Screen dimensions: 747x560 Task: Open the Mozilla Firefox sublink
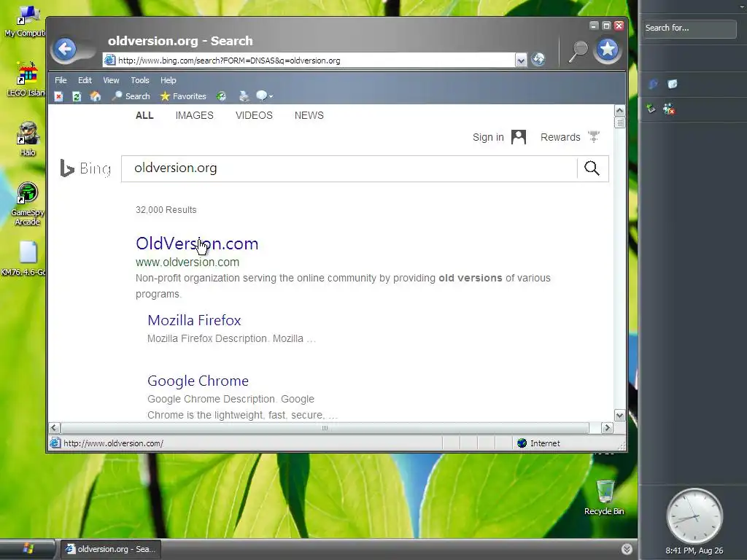194,320
